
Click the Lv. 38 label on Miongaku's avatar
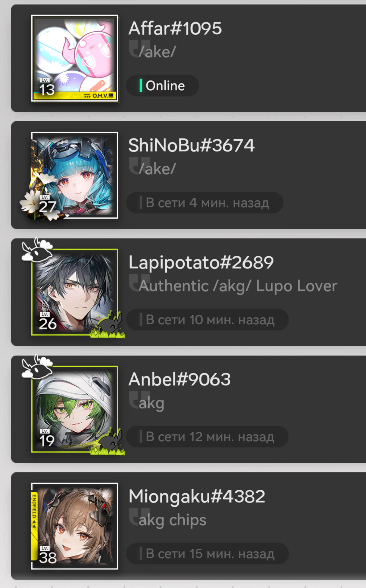48,555
